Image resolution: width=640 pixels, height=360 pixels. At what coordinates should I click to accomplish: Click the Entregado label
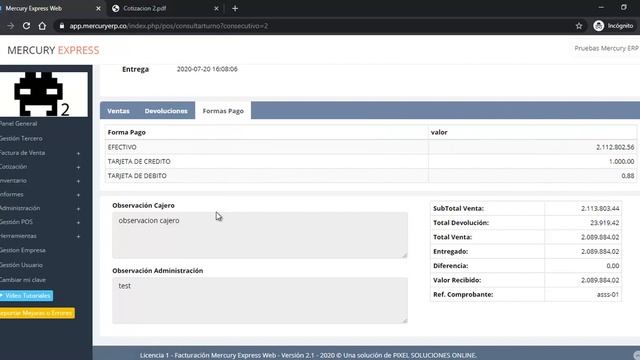point(451,251)
